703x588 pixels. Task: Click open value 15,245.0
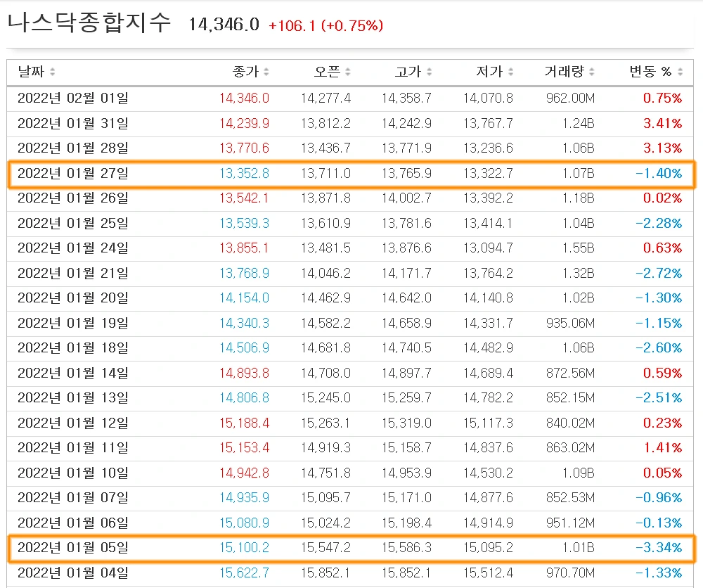pyautogui.click(x=326, y=398)
